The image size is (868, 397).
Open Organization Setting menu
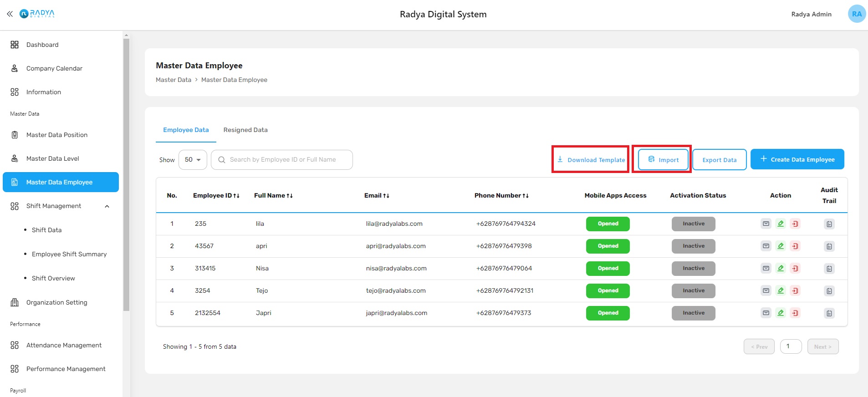click(x=61, y=302)
